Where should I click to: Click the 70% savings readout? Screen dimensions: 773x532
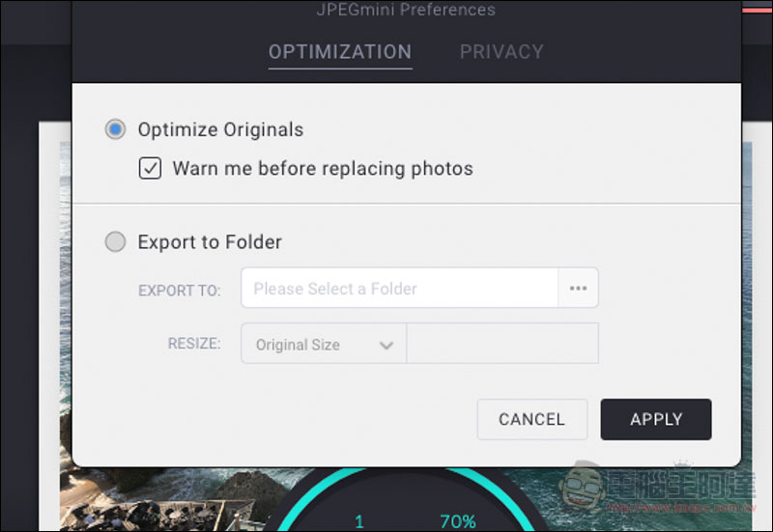pos(458,521)
